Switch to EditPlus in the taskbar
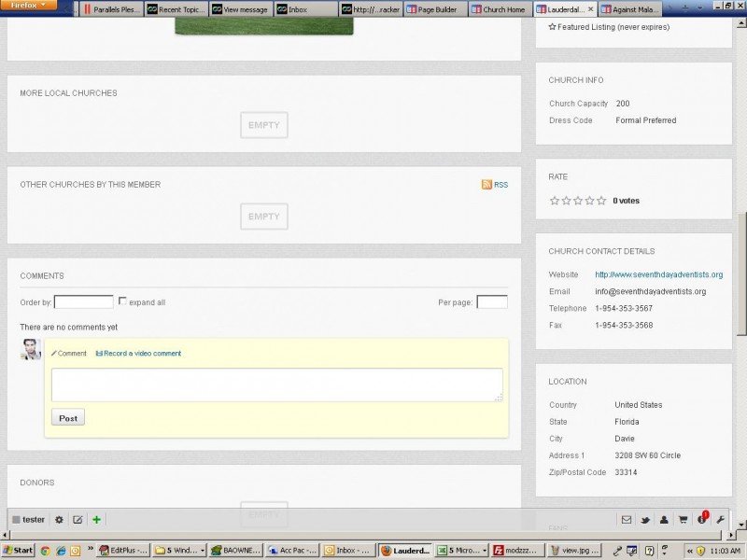The width and height of the screenshot is (747, 560). [x=123, y=550]
